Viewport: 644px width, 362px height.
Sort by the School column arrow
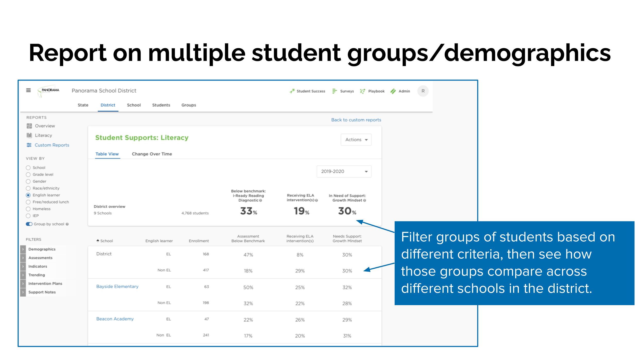[x=98, y=241]
